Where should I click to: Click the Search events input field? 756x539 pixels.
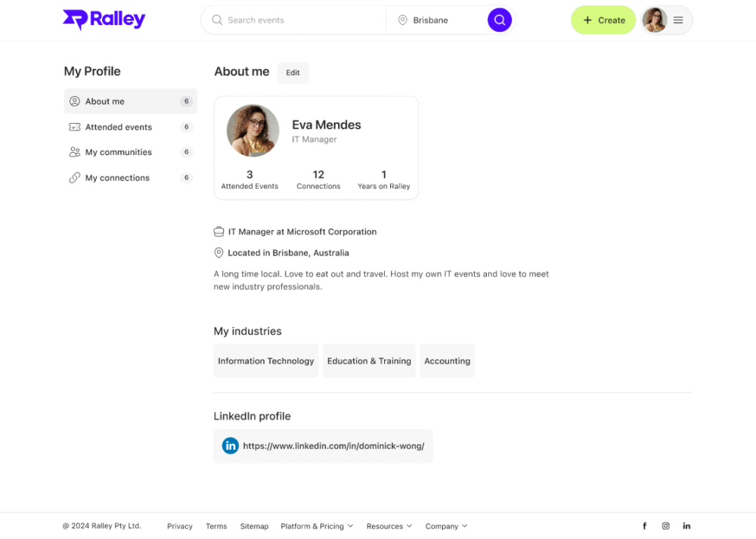pyautogui.click(x=302, y=20)
